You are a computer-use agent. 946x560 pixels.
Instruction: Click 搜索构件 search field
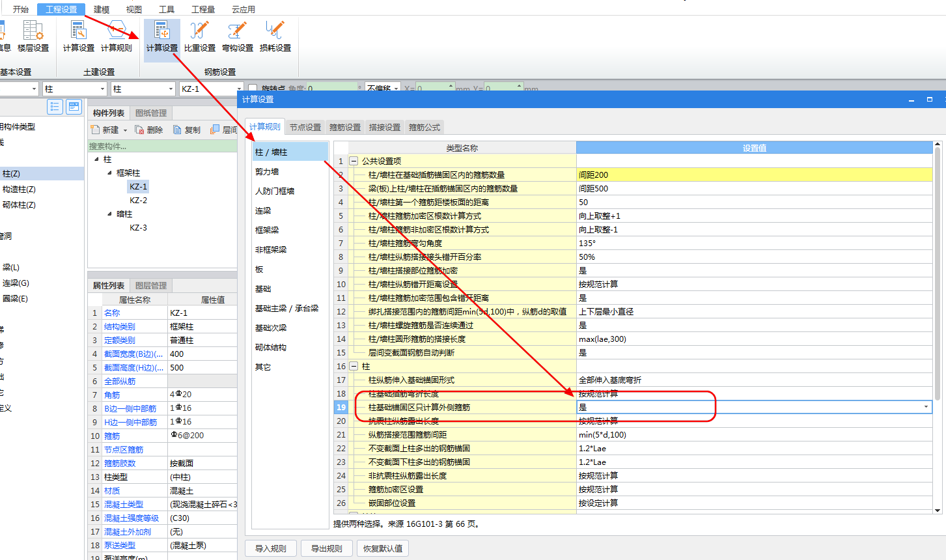tap(162, 147)
